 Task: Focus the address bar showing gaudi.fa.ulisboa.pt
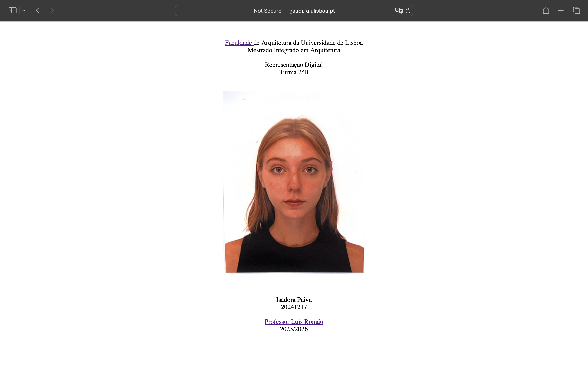pos(294,11)
